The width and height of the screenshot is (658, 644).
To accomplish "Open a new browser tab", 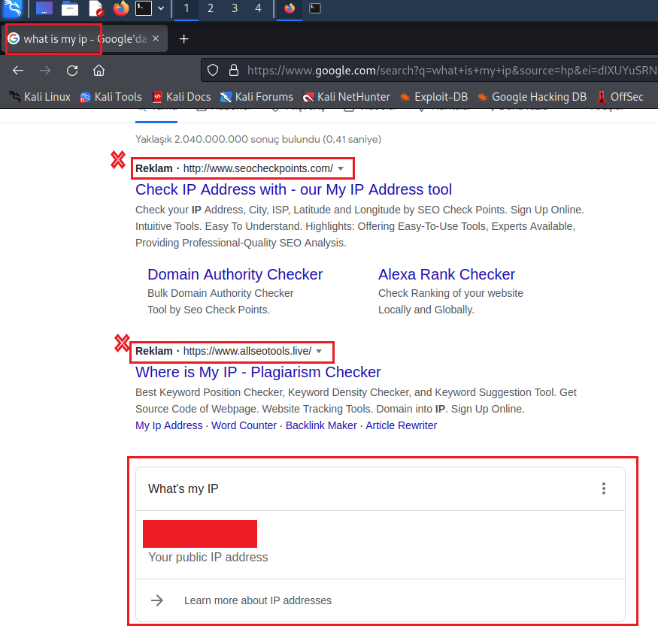I will pyautogui.click(x=183, y=39).
